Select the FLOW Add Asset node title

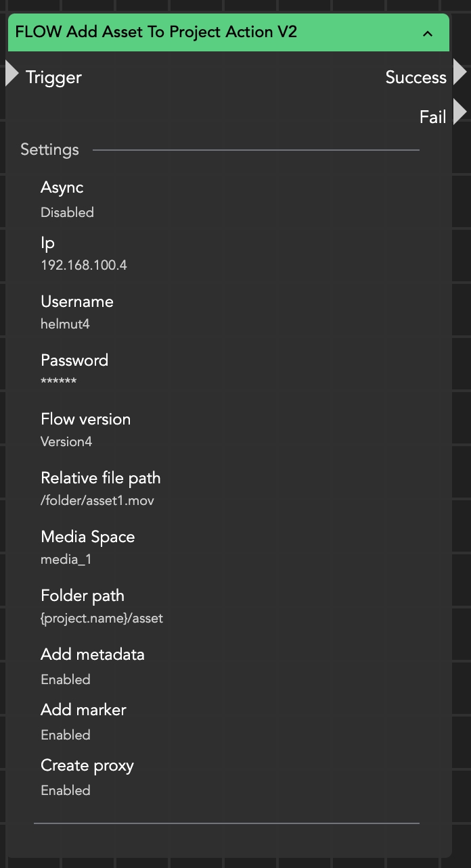[156, 32]
